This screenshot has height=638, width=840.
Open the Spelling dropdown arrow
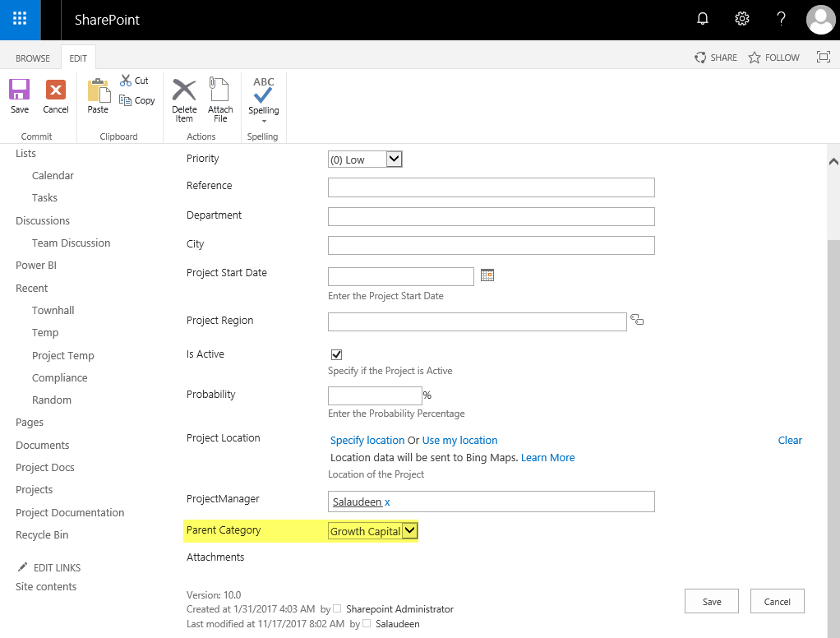pos(264,121)
